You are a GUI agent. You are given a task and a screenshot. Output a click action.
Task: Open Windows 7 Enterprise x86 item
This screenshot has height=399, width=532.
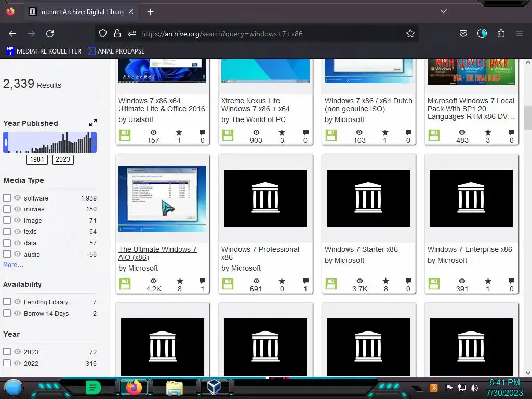[x=470, y=249]
